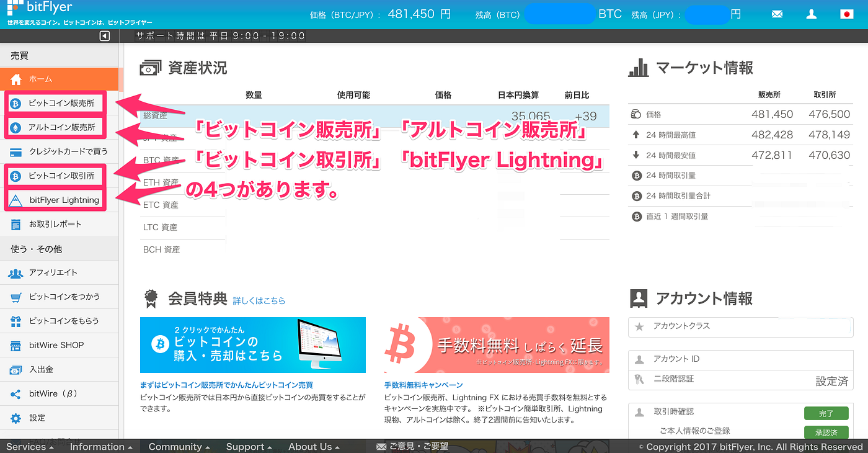Expand the Community footer menu
This screenshot has width=868, height=453.
point(179,447)
